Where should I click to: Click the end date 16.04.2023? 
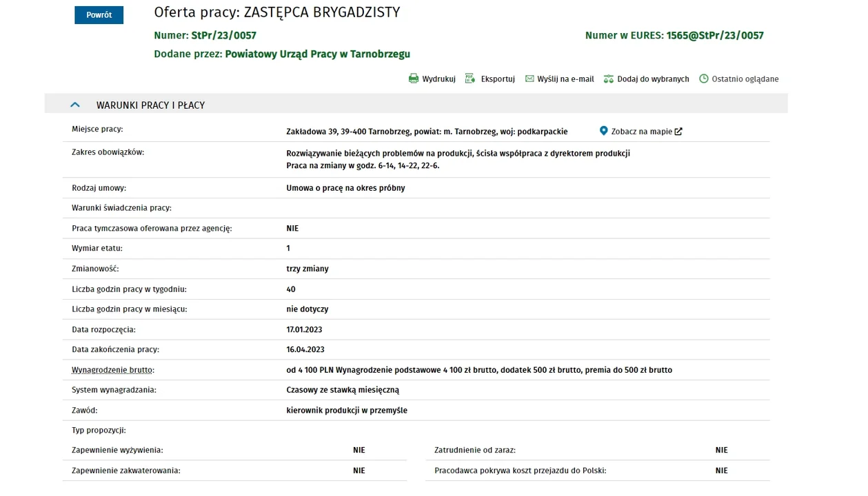(x=305, y=350)
